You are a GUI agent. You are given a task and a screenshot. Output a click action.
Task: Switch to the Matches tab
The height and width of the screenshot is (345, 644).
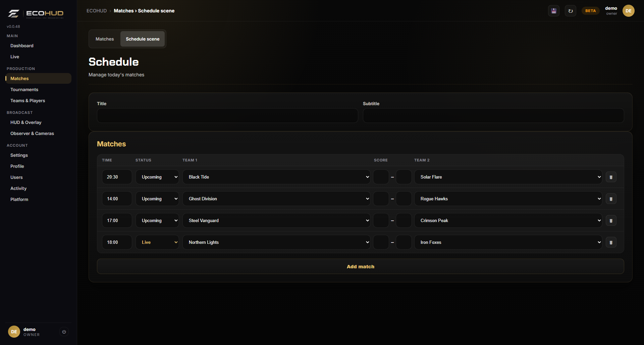point(105,39)
